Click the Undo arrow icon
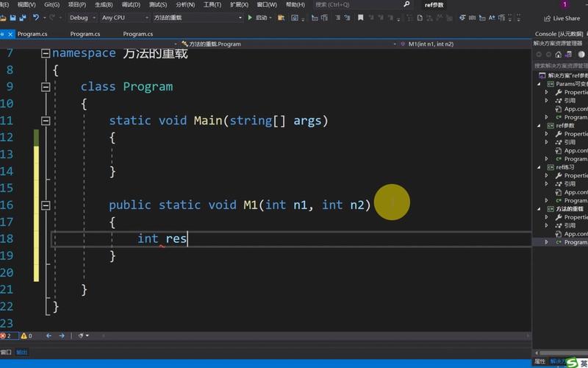This screenshot has width=588, height=368. tap(35, 17)
